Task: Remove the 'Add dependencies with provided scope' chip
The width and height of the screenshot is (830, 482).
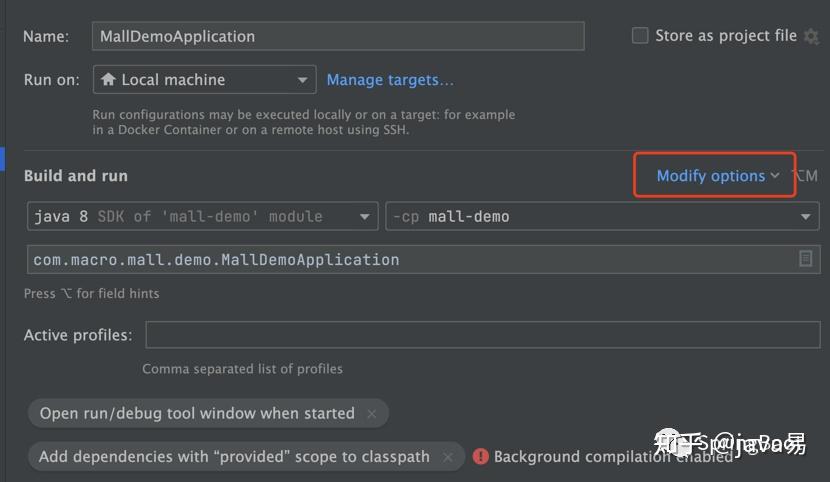Action: click(447, 457)
